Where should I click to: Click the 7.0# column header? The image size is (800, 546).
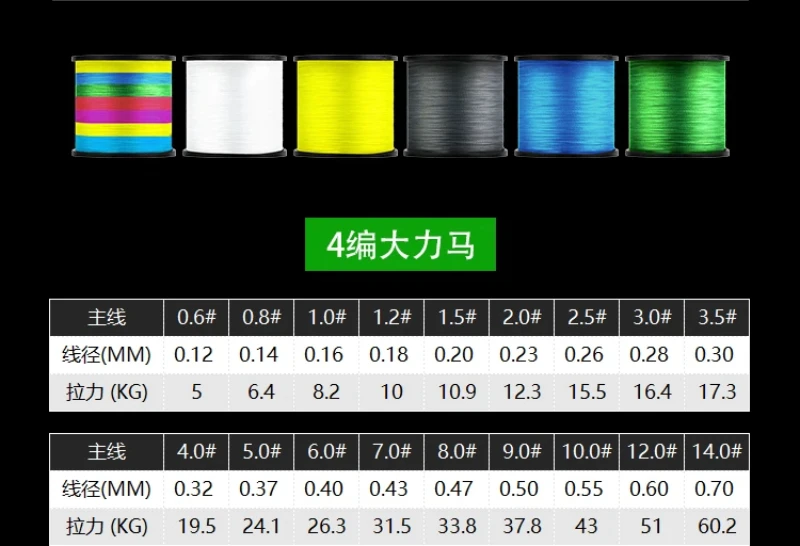(391, 452)
